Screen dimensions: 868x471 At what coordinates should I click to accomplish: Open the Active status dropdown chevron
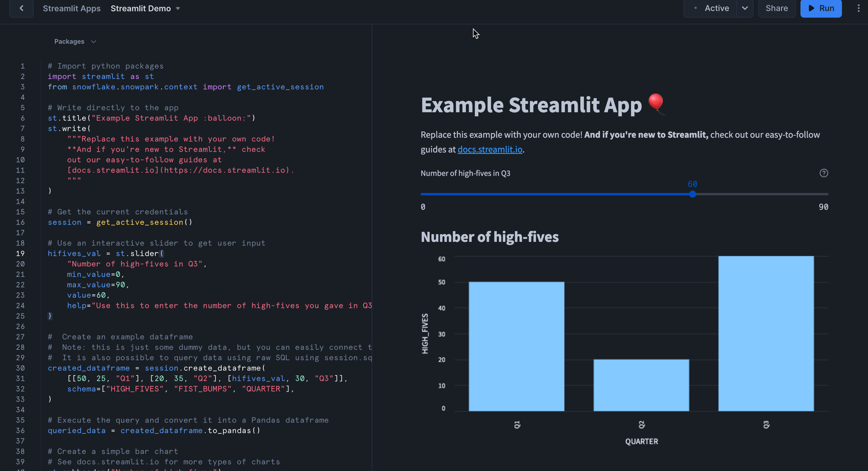745,8
